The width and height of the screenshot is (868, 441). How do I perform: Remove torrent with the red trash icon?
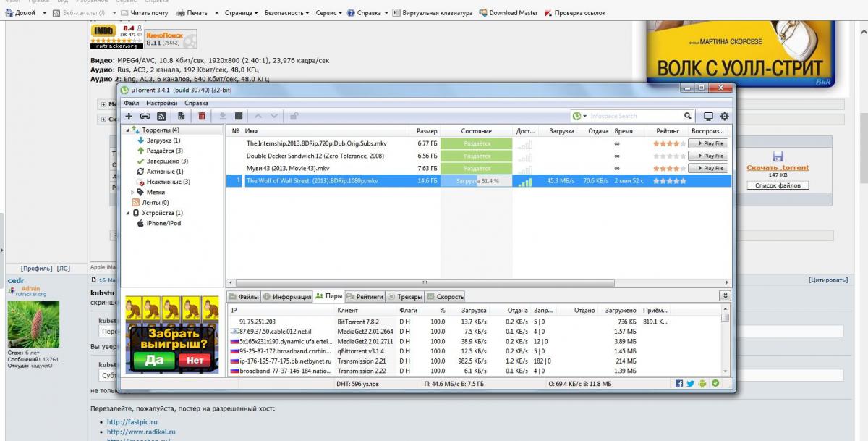(202, 116)
